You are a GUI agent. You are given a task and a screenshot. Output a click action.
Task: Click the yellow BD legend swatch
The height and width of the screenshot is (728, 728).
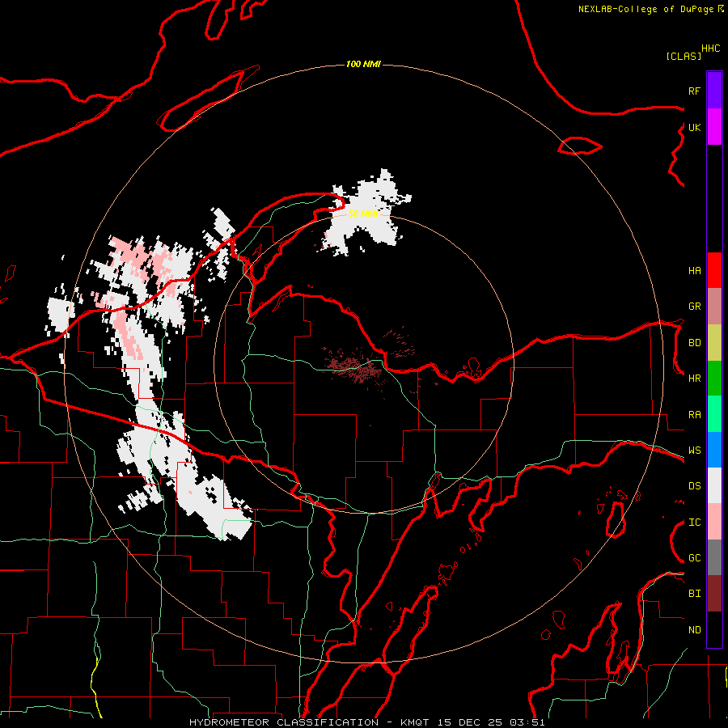coord(714,342)
